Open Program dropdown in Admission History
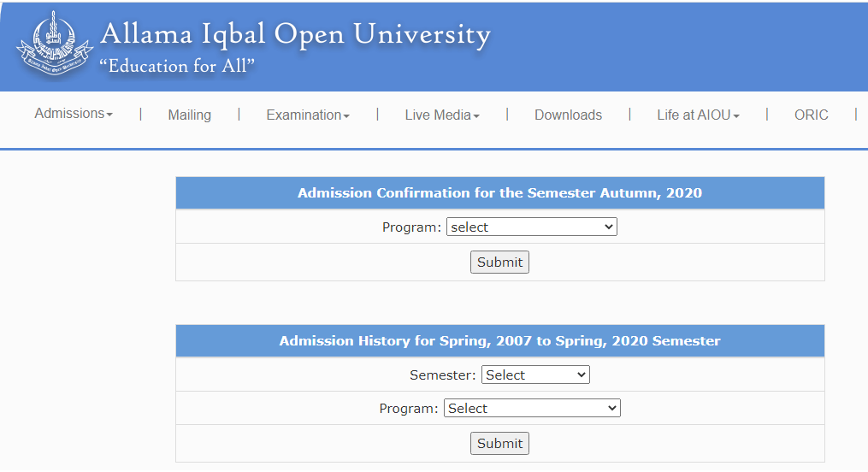This screenshot has width=868, height=472. tap(532, 409)
